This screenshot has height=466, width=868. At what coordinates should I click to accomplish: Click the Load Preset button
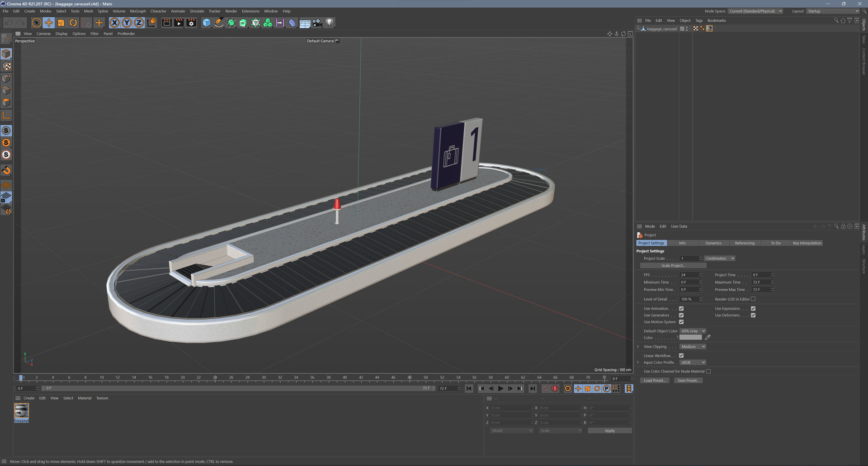654,381
